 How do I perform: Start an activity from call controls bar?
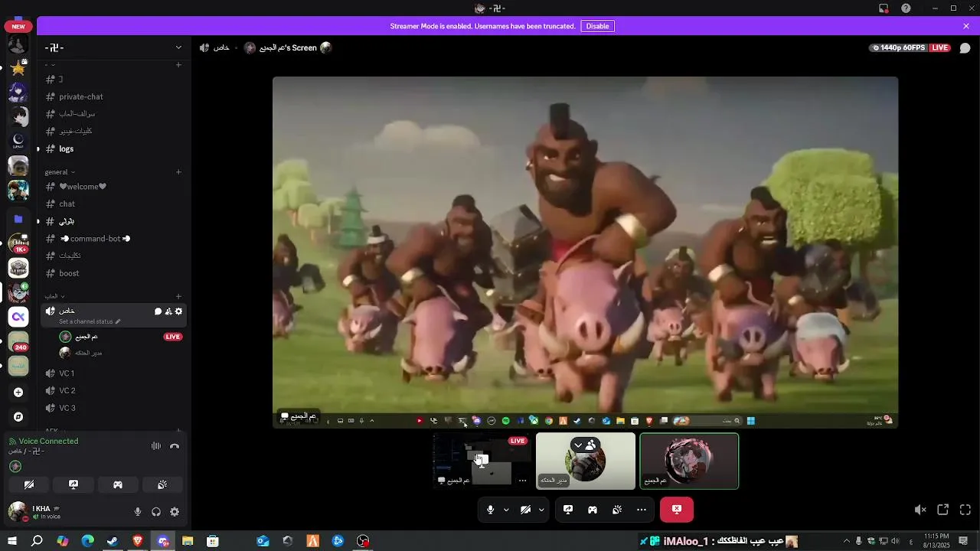593,510
